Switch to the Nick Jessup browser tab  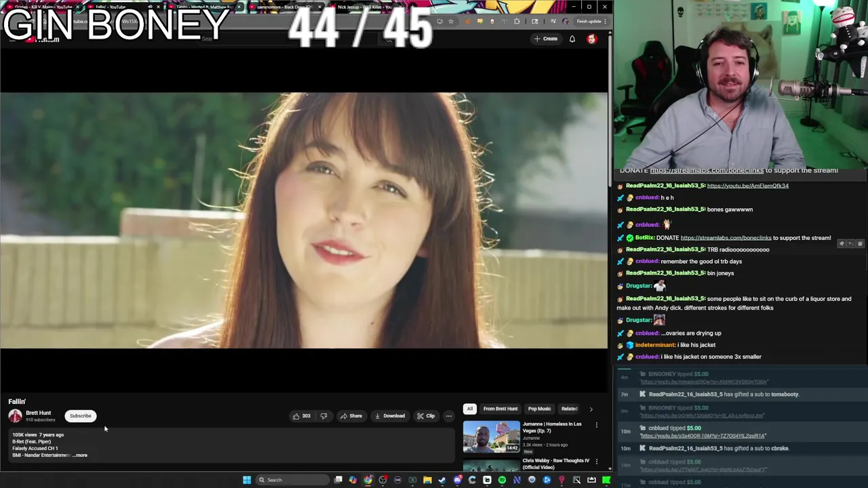(x=365, y=7)
